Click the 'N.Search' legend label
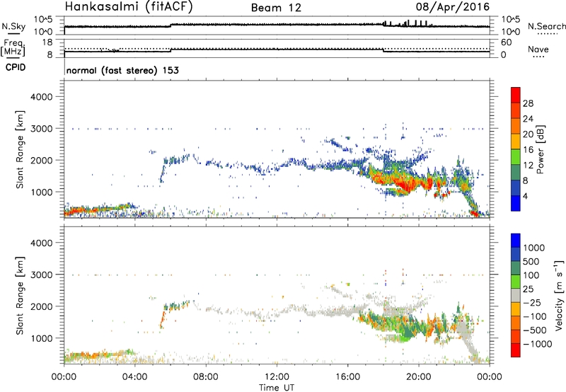Image resolution: width=566 pixels, height=392 pixels. tap(546, 26)
